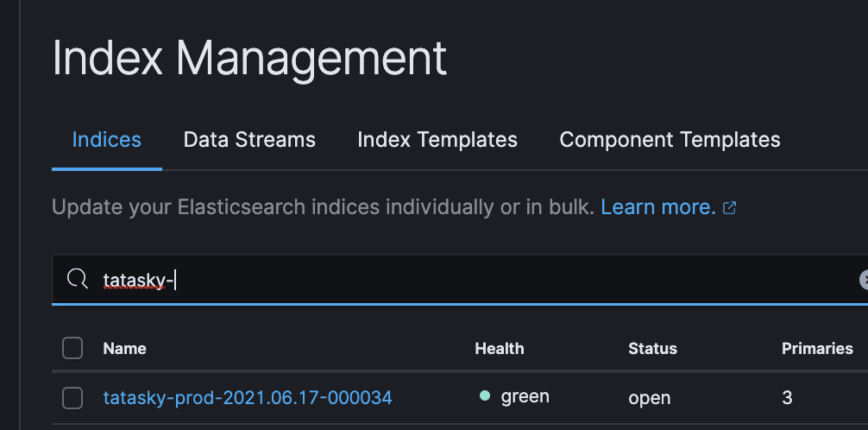Open the tatasky-prod-2021.06.17-000034 index details
868x430 pixels.
click(248, 398)
